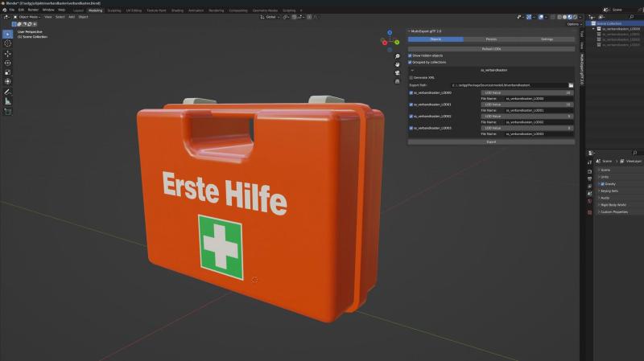Open Settings tab in MultiExport panel
Screen dimensions: 644x361
[x=547, y=39]
